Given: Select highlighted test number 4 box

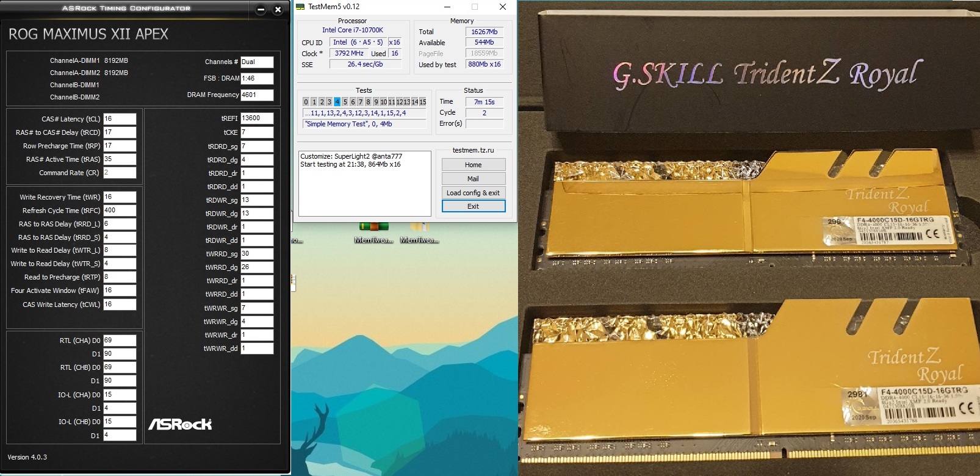Looking at the screenshot, I should point(337,102).
